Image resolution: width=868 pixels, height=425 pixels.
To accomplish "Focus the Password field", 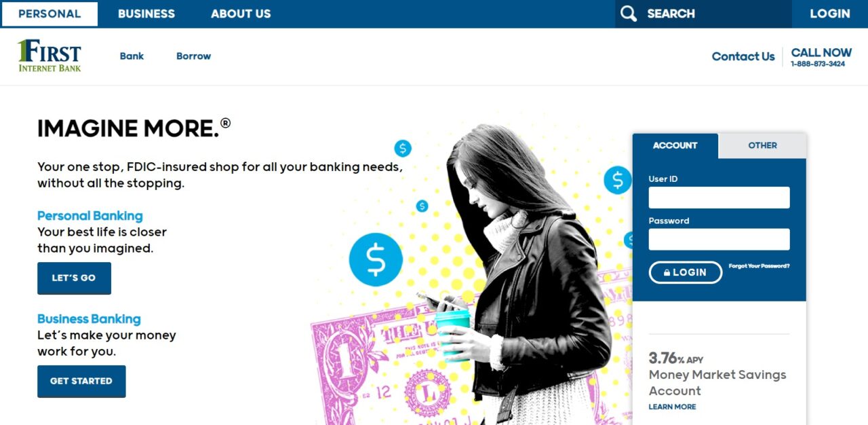I will point(719,240).
